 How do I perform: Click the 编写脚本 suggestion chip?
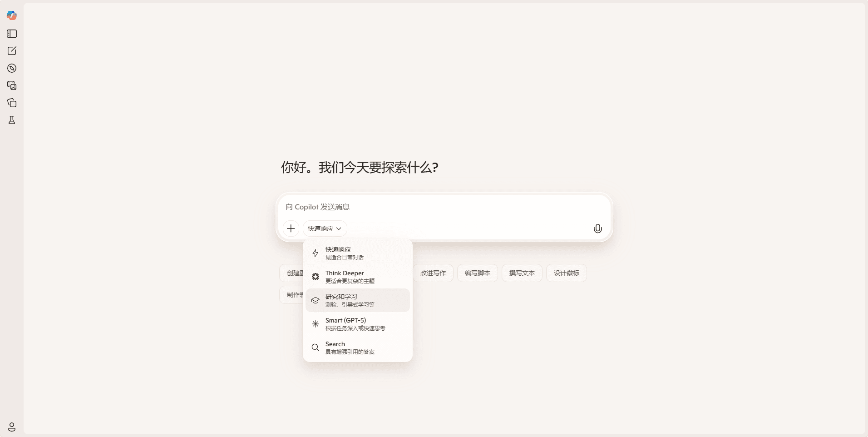477,273
